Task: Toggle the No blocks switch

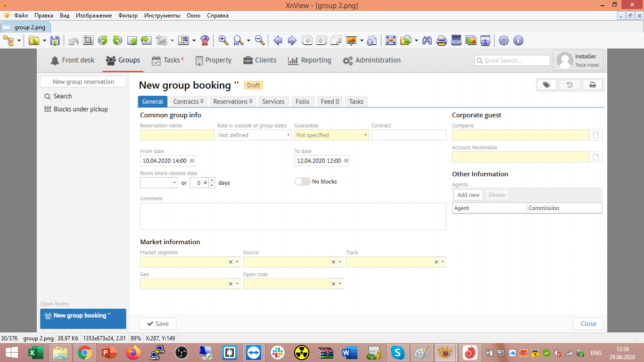Action: [303, 181]
